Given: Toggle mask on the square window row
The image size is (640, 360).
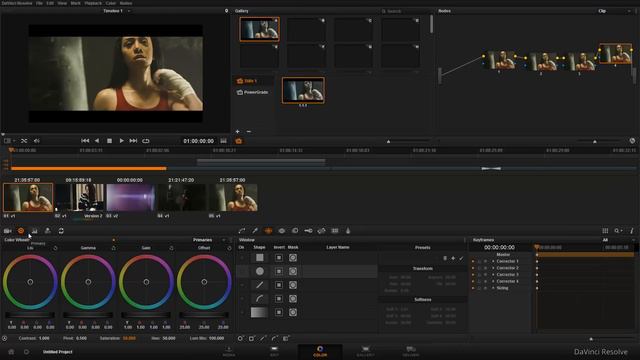Looking at the screenshot, I should [293, 258].
